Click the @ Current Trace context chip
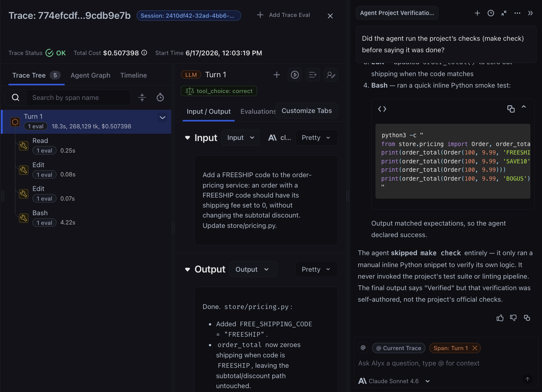The height and width of the screenshot is (392, 542). [399, 348]
